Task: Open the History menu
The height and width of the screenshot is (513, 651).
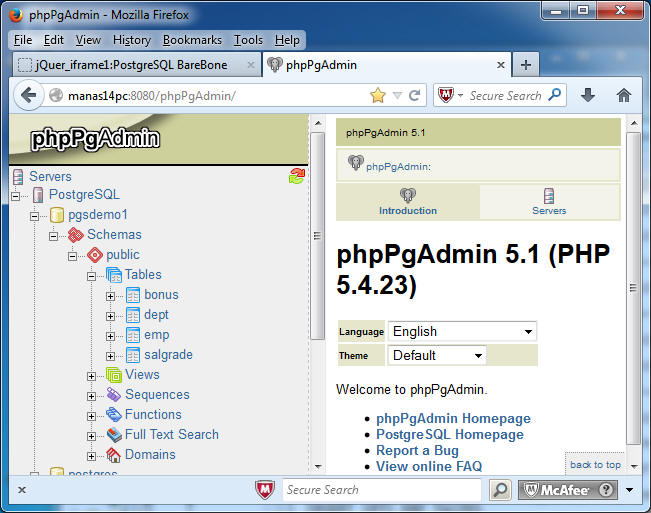Action: [132, 40]
